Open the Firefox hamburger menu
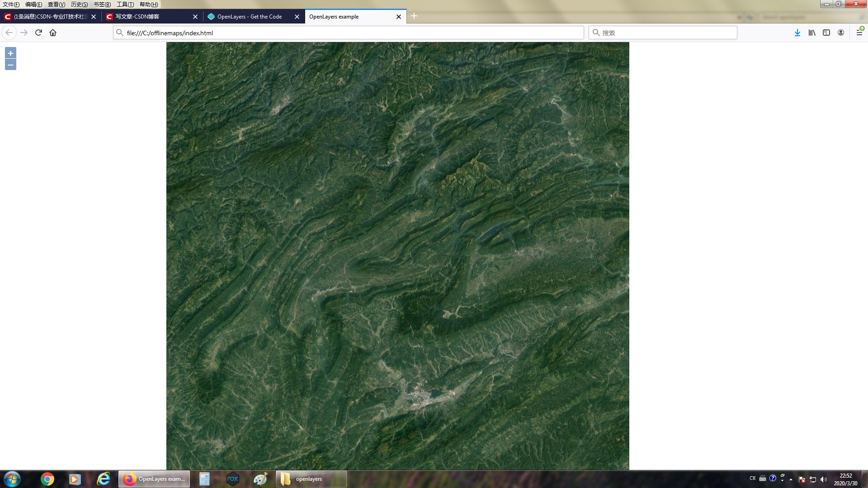The height and width of the screenshot is (488, 868). click(859, 33)
